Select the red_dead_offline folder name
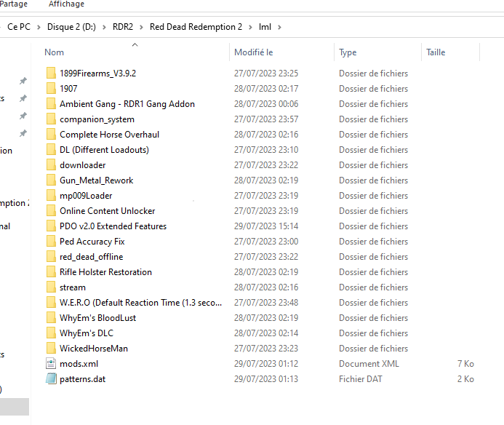Screen dimensions: 504x425 [x=92, y=257]
